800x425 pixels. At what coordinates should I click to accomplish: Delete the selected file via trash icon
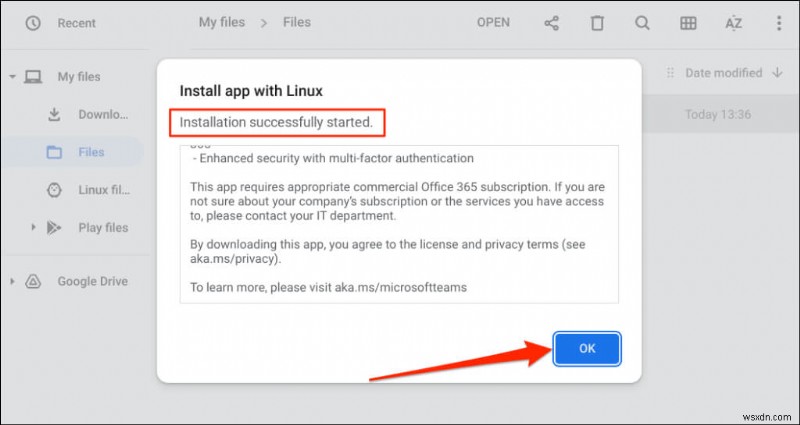597,23
